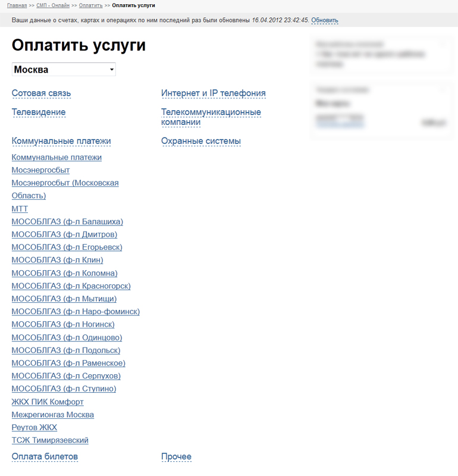Go to Главная breadcrumb link
Screen dimensions: 458x476
pyautogui.click(x=17, y=5)
